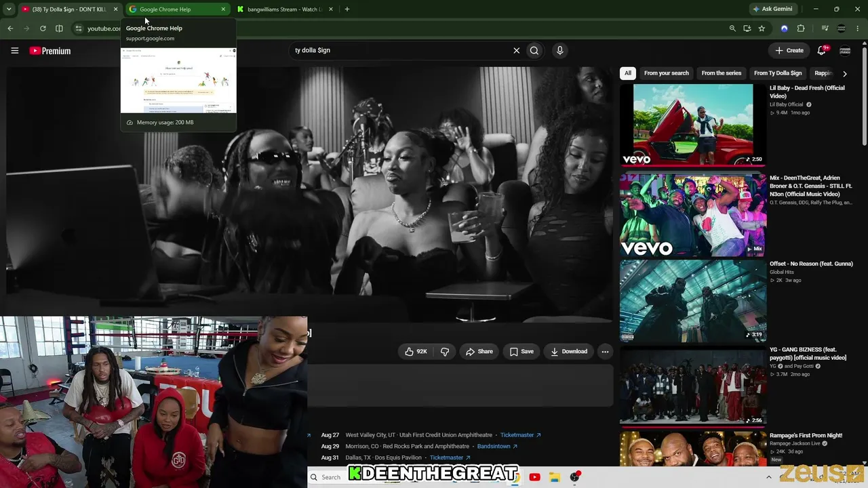
Task: Click the Create button
Action: coord(789,50)
